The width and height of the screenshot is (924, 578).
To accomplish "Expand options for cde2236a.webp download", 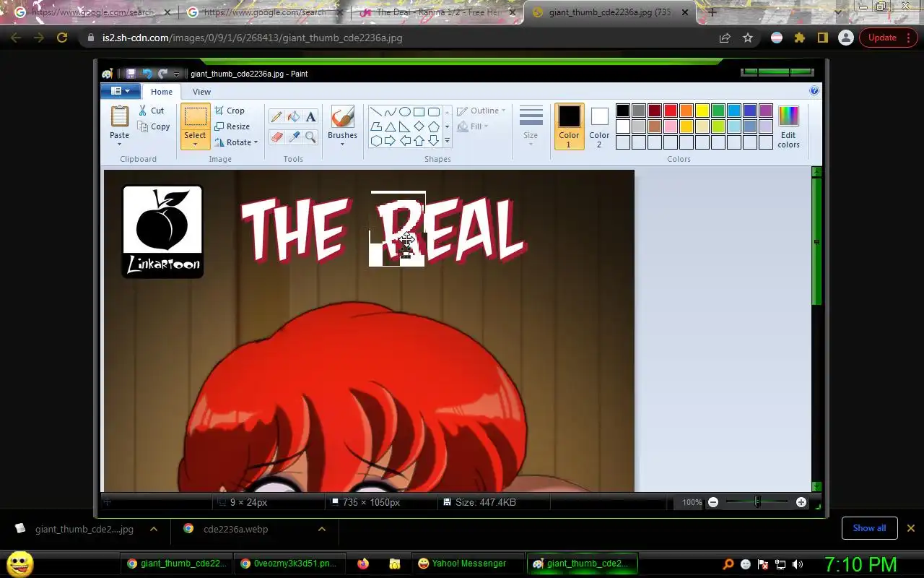I will pos(322,529).
